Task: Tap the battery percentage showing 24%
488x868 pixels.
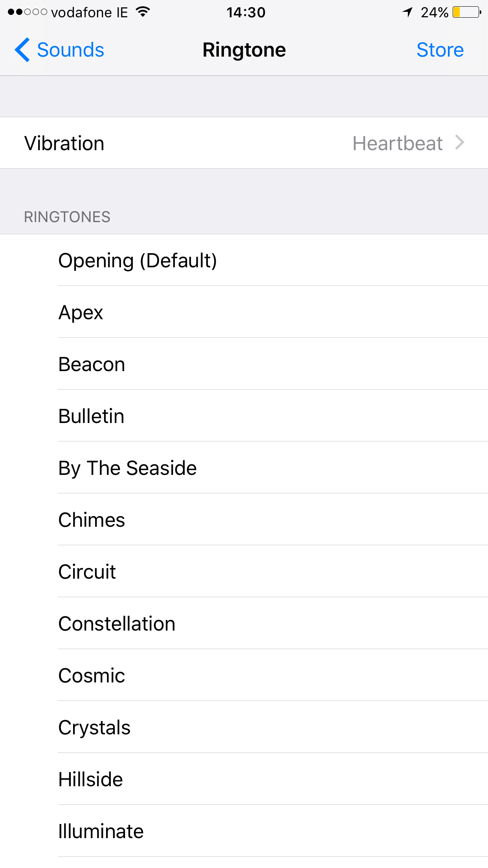Action: [x=434, y=13]
